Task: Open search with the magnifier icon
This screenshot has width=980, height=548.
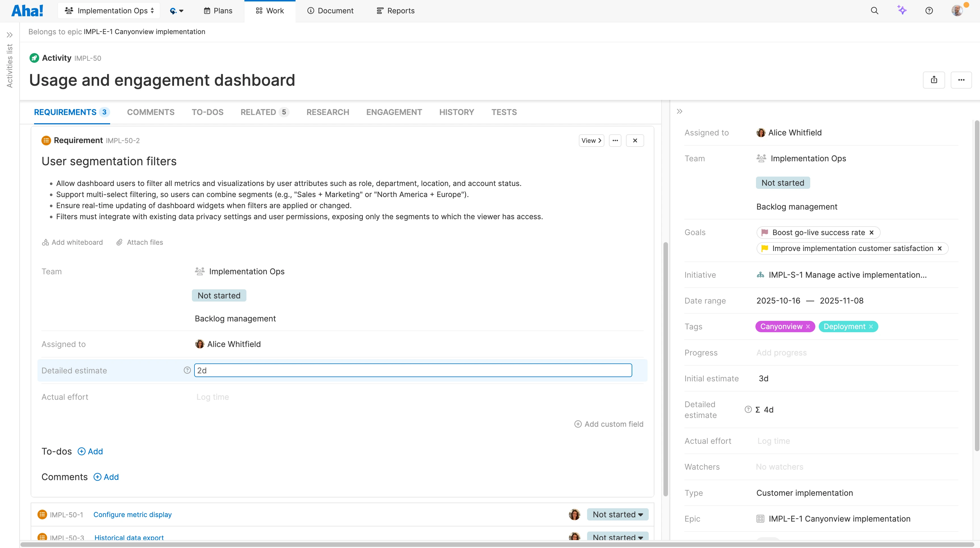Action: (874, 11)
